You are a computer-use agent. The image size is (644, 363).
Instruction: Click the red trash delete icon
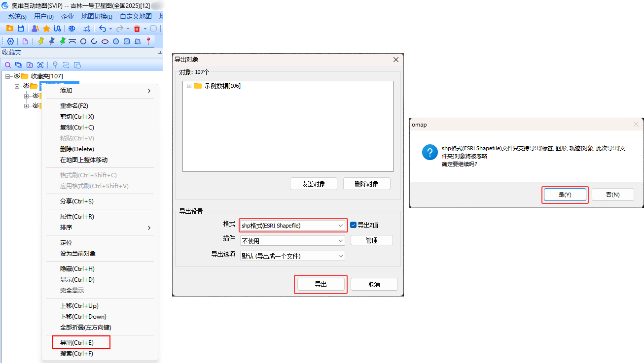(x=137, y=29)
